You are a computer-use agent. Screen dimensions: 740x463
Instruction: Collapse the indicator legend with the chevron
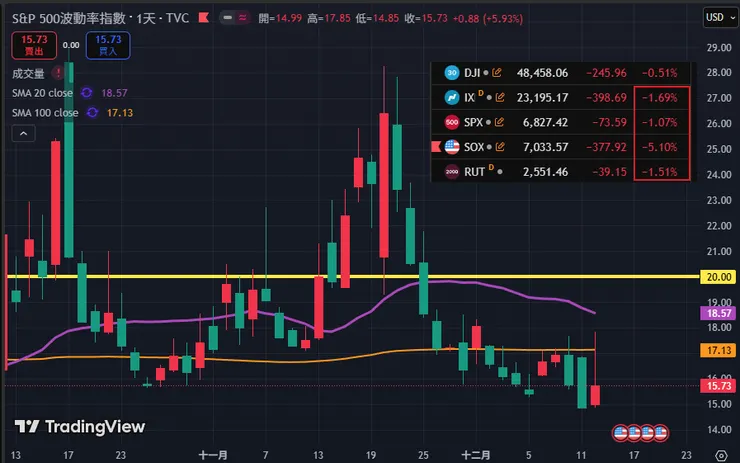(23, 134)
